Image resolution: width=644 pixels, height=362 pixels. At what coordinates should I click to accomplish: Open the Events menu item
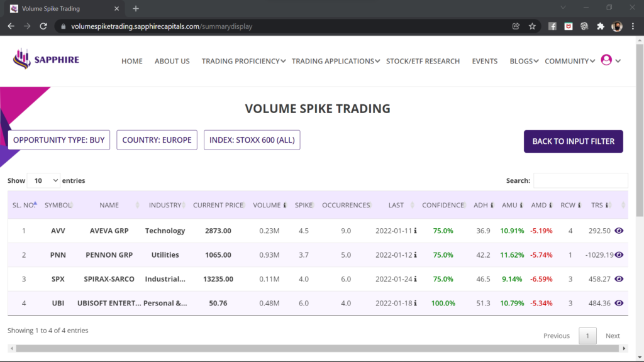(x=484, y=61)
